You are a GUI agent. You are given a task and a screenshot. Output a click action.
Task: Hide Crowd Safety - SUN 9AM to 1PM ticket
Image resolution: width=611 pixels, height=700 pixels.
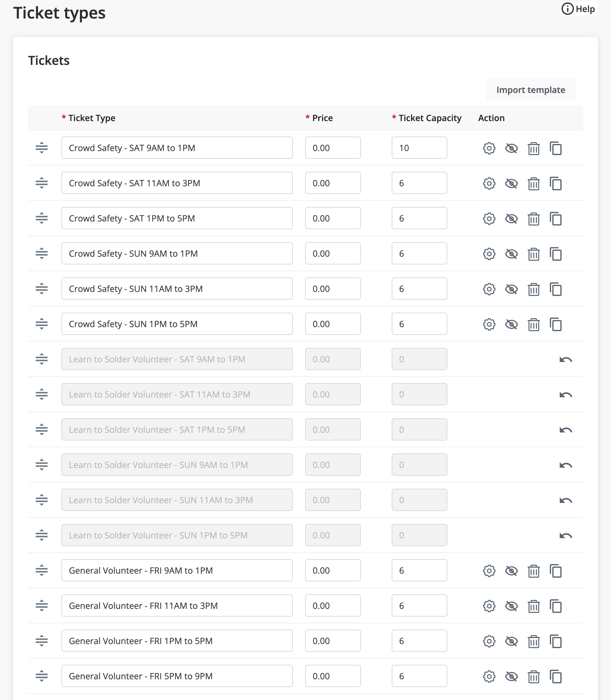(511, 254)
